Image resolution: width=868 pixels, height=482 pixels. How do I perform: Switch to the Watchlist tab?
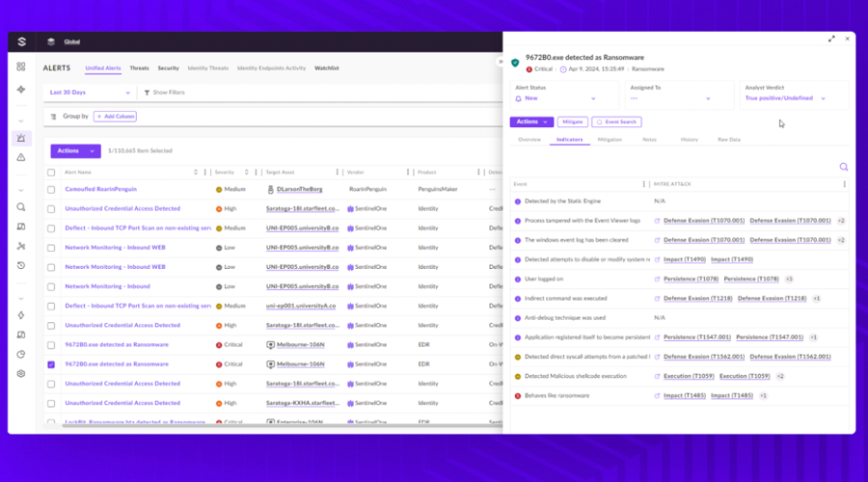[327, 68]
